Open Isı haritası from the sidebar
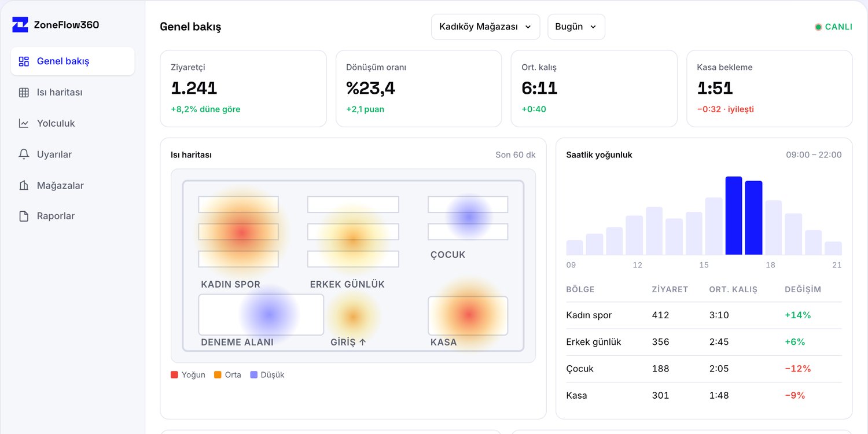The image size is (868, 434). (x=72, y=93)
